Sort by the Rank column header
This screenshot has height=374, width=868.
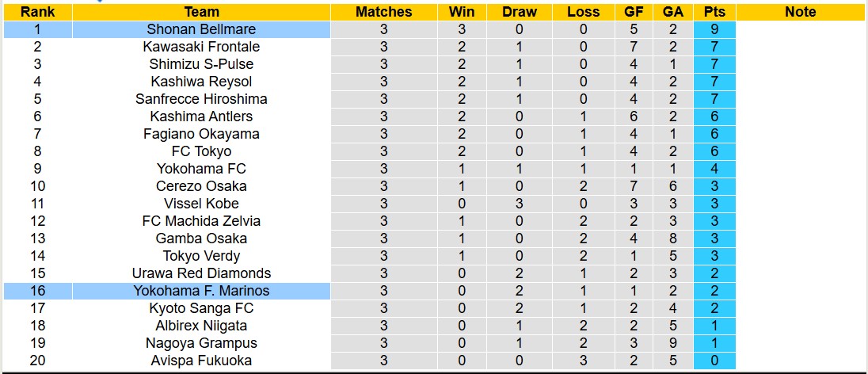tap(37, 12)
